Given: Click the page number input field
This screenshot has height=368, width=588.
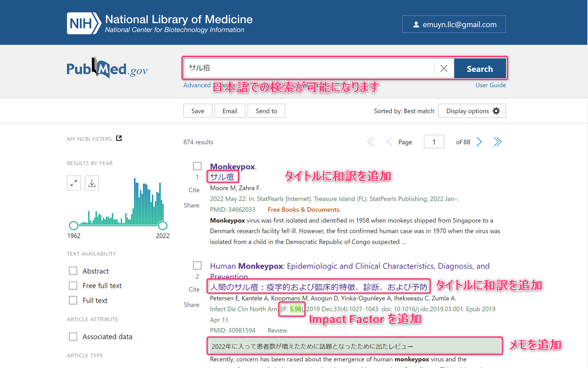Looking at the screenshot, I should coord(434,142).
